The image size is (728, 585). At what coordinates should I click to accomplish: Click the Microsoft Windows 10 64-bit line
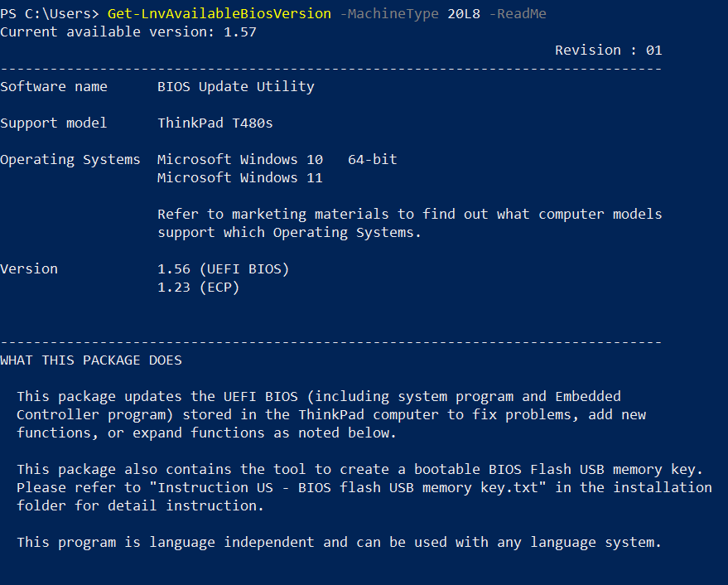click(x=277, y=159)
